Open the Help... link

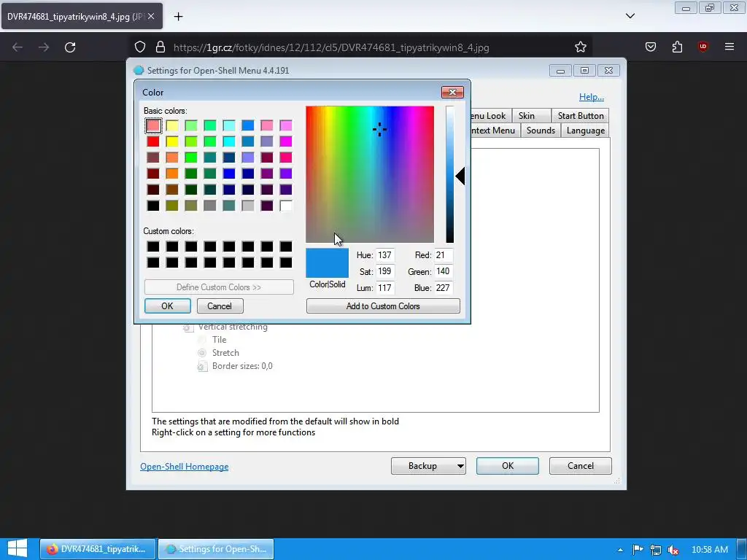pos(591,97)
